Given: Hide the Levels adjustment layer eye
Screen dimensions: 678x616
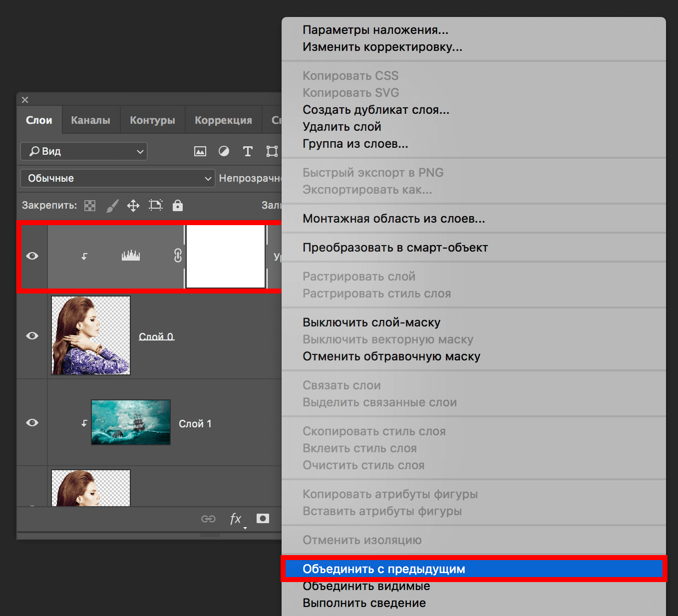Looking at the screenshot, I should (x=32, y=256).
